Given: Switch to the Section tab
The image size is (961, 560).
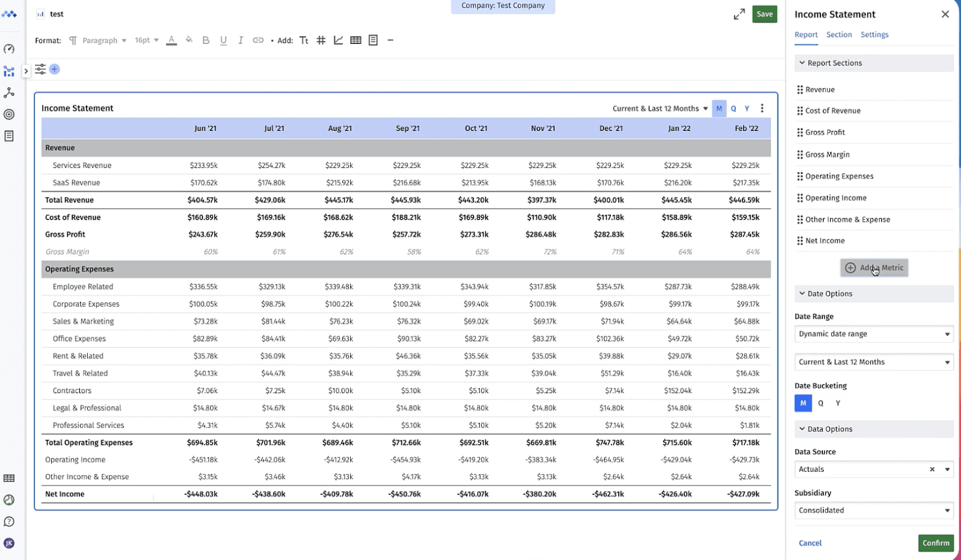Looking at the screenshot, I should (x=838, y=34).
